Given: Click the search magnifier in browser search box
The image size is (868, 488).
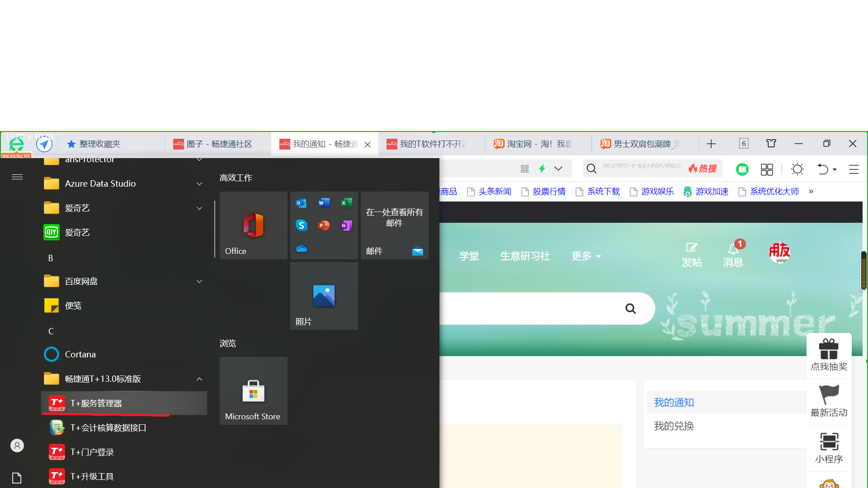Looking at the screenshot, I should (x=591, y=169).
